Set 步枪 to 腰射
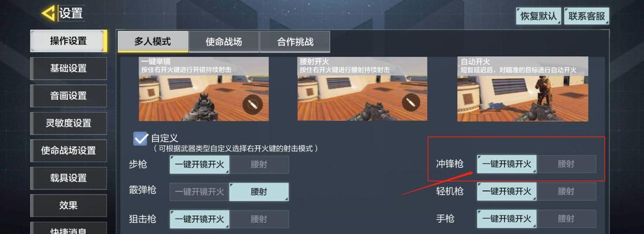 259,164
